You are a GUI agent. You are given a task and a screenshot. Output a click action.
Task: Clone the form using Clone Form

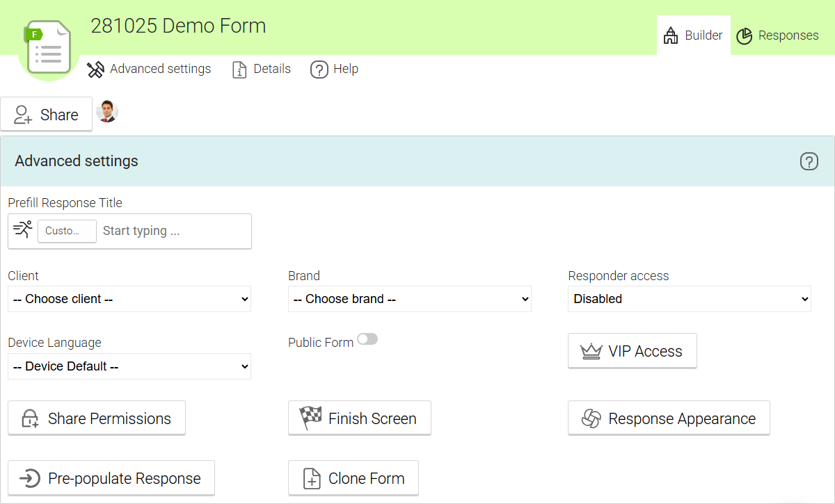click(x=353, y=478)
